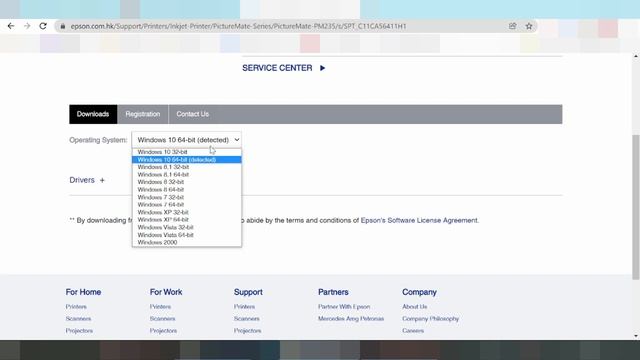The image size is (640, 360).
Task: Choose Windows 7 32-bit option
Action: pos(187,197)
